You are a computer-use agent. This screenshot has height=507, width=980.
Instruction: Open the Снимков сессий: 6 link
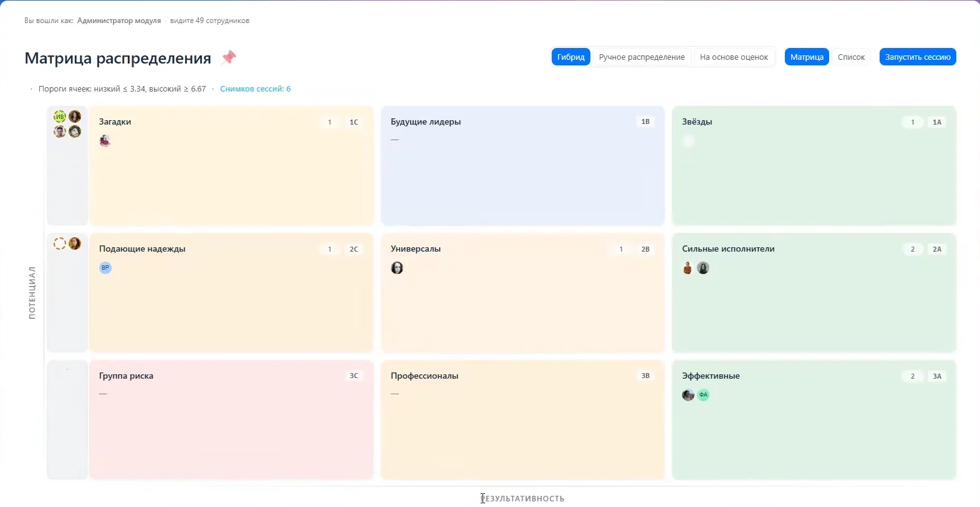point(256,89)
